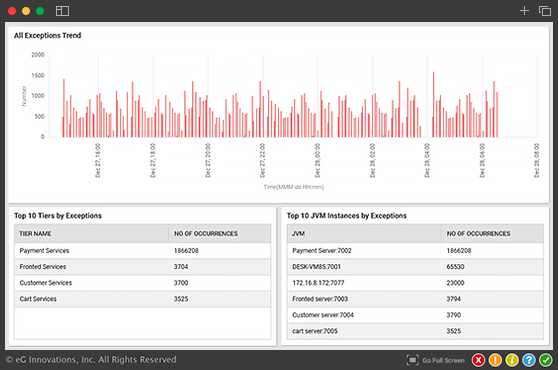Select the Cart Services tier row
The height and width of the screenshot is (370, 558).
142,299
